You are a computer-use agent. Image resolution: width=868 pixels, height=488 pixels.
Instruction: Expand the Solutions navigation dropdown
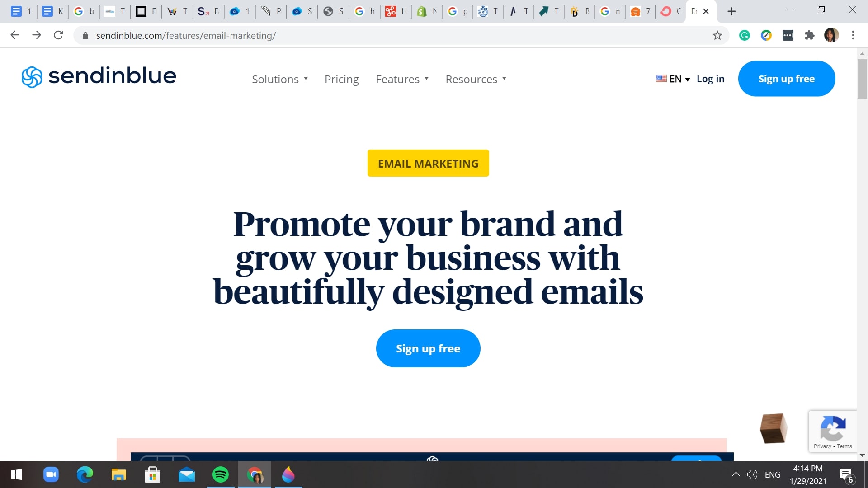279,79
